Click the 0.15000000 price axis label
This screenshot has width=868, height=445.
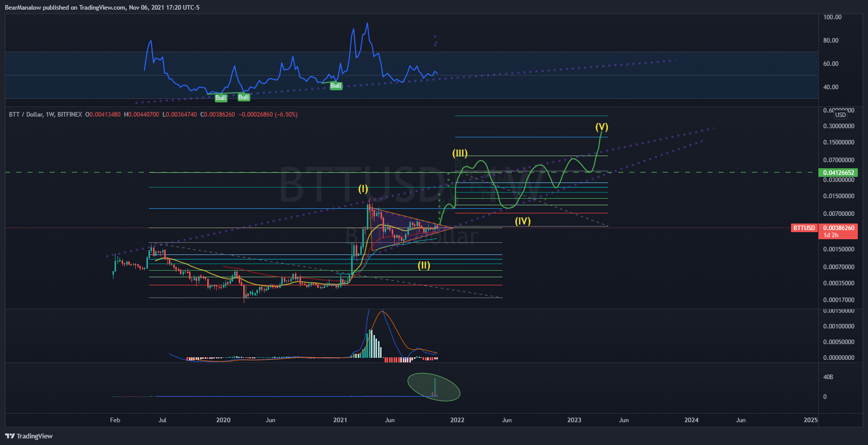pos(839,142)
